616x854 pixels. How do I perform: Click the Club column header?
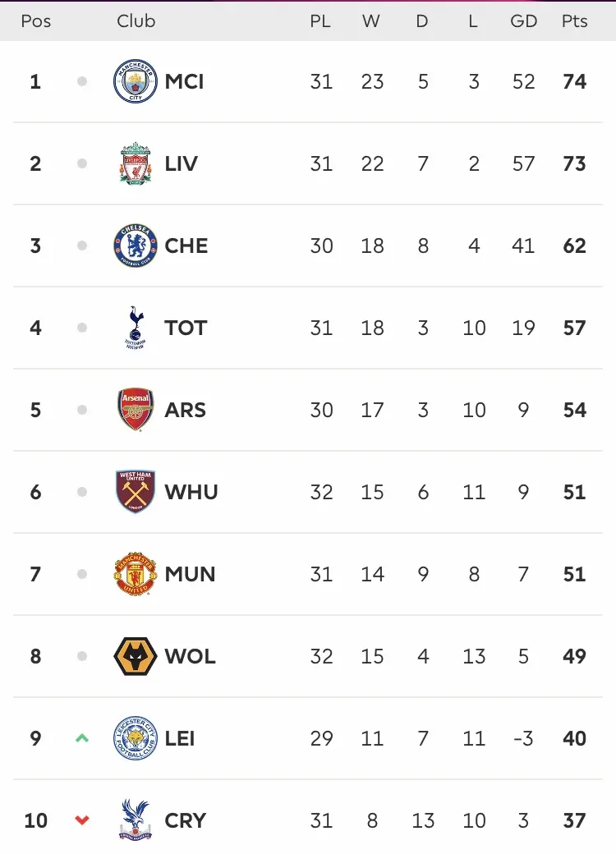pyautogui.click(x=136, y=21)
